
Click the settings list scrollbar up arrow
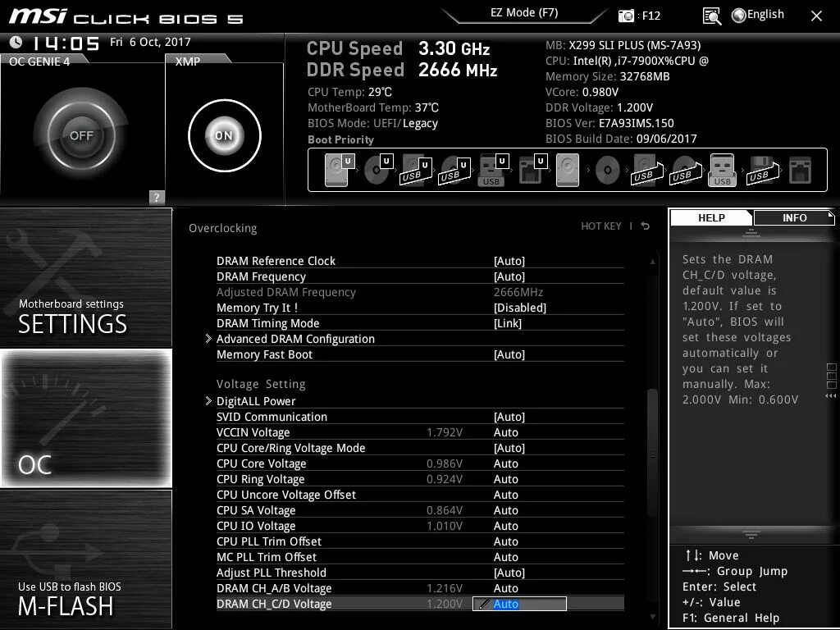[x=652, y=262]
